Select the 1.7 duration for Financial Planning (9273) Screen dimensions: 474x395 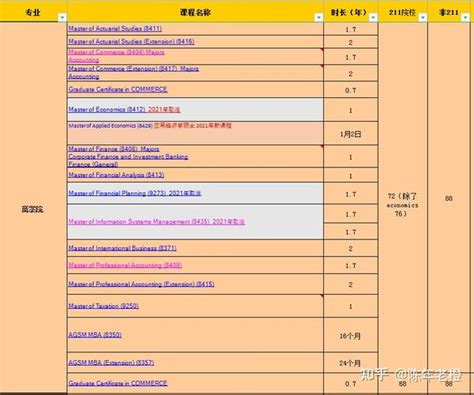coord(351,194)
